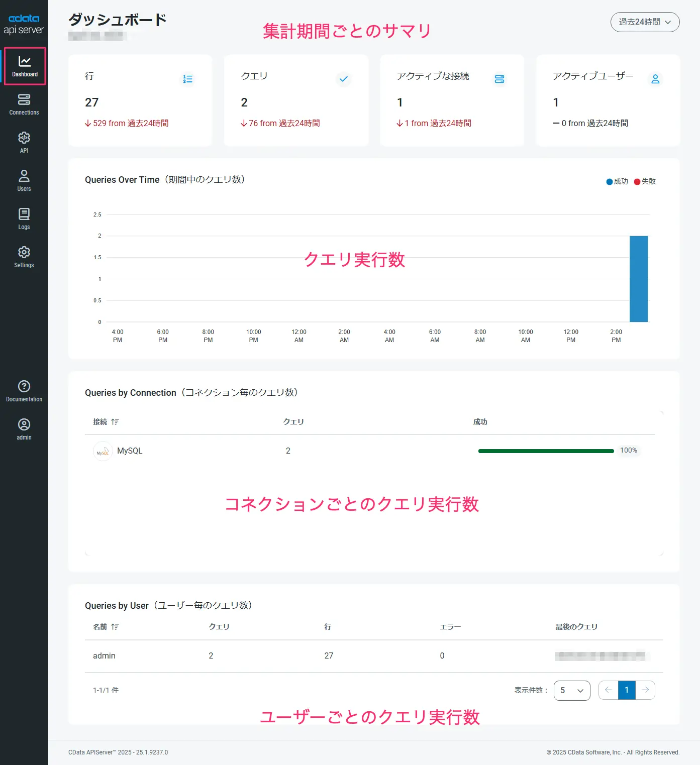
Task: Toggle the 成功 legend above the query chart
Action: 617,181
